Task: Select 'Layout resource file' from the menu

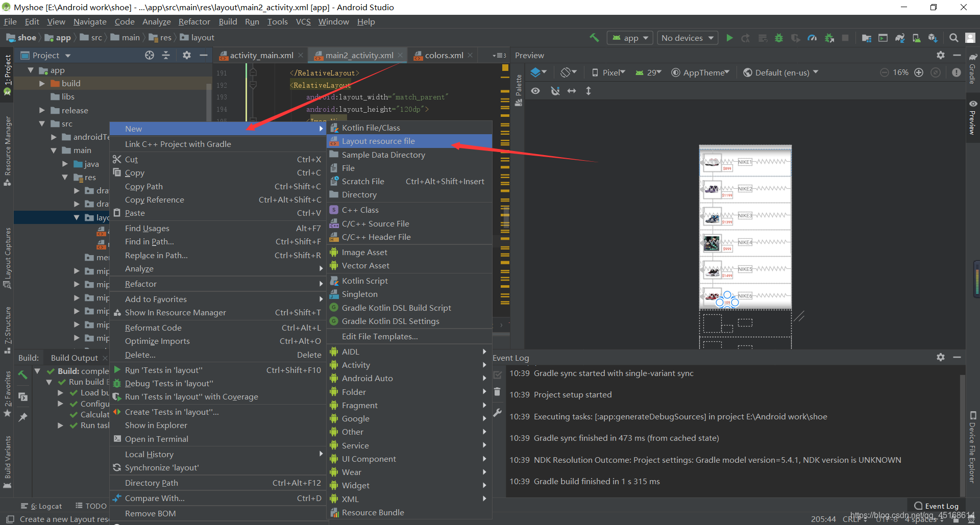Action: tap(378, 141)
